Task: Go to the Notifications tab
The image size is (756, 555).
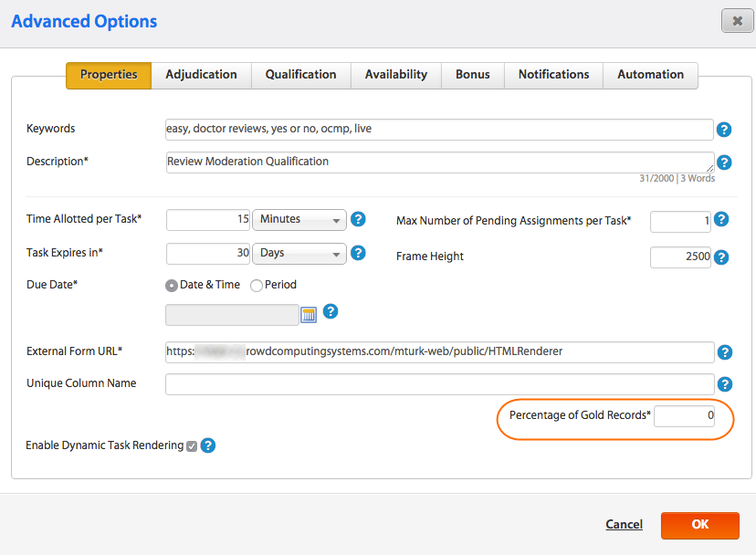Action: click(x=554, y=75)
